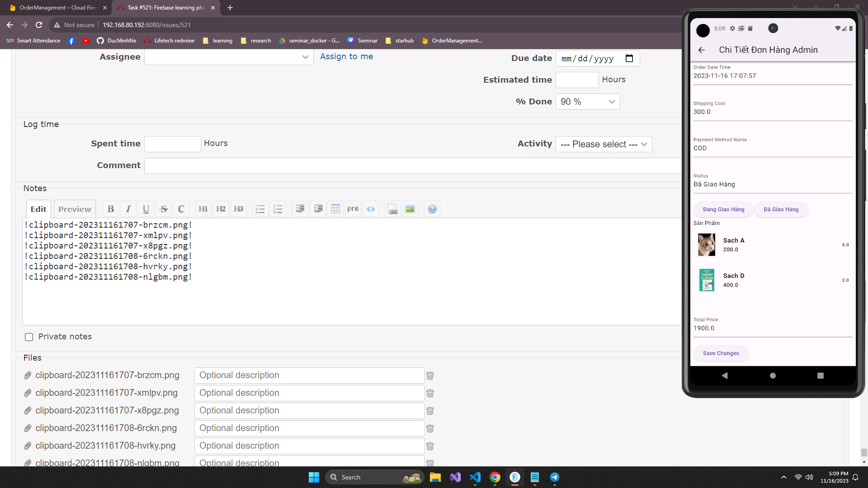Viewport: 868px width, 488px height.
Task: Enable the Private notes checkbox
Action: pyautogui.click(x=29, y=337)
